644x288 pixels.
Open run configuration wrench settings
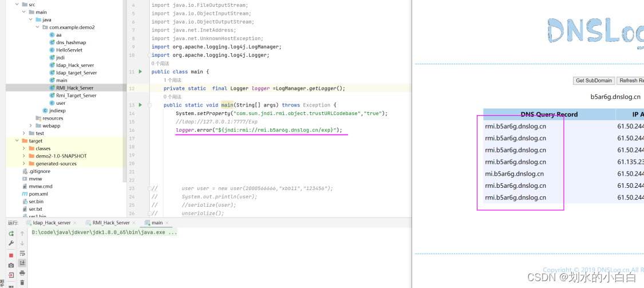pyautogui.click(x=11, y=243)
